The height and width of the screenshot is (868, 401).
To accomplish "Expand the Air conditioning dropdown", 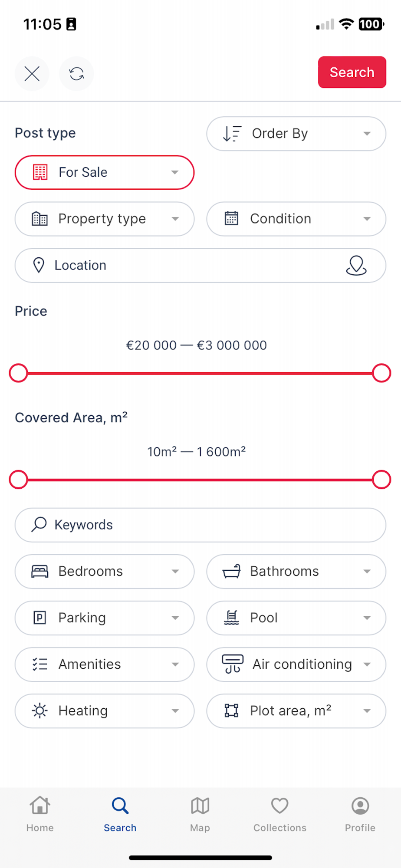I will pyautogui.click(x=296, y=664).
